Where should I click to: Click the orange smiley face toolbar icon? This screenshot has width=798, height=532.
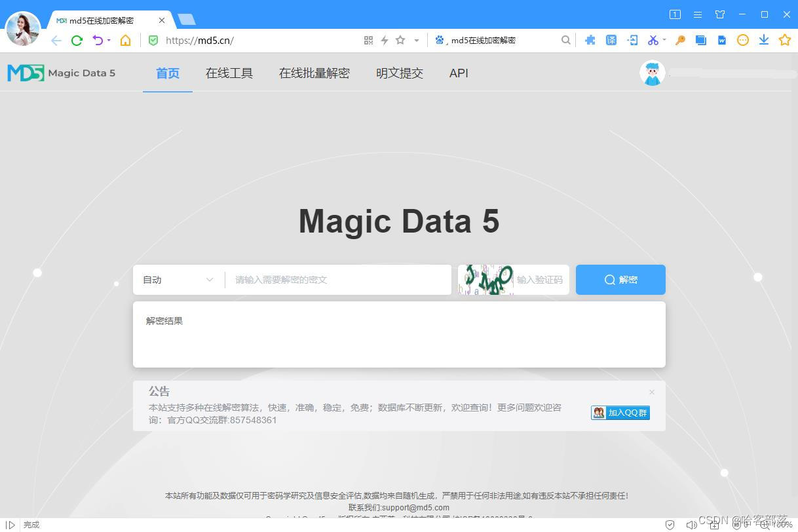pyautogui.click(x=743, y=41)
